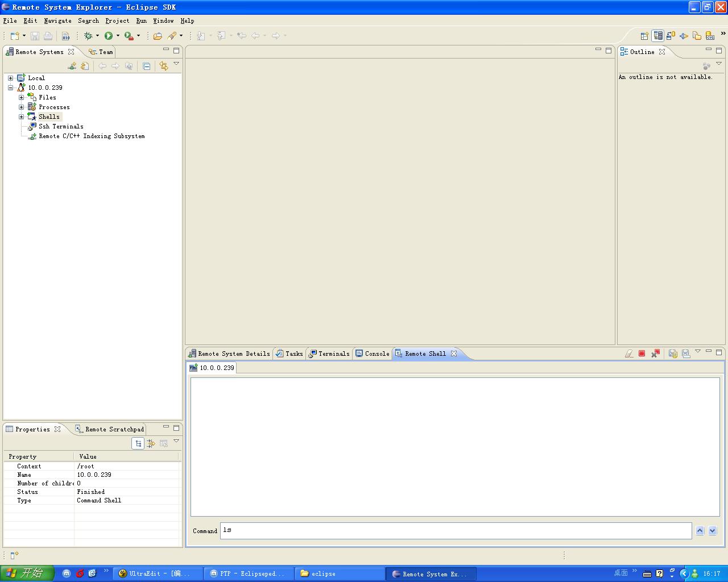Click the Open Perspective icon
Image resolution: width=728 pixels, height=582 pixels.
[x=644, y=36]
